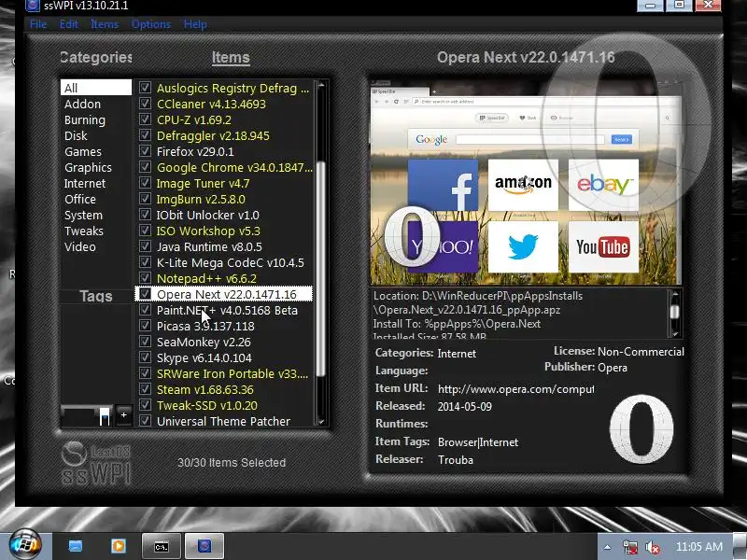Select ISO Workshop v5.3 item
The image size is (747, 560).
224,231
